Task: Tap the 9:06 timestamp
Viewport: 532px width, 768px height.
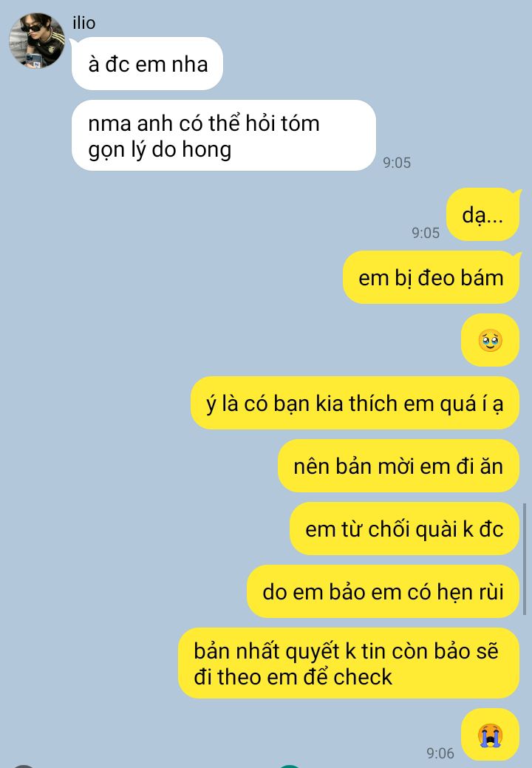Action: [440, 752]
